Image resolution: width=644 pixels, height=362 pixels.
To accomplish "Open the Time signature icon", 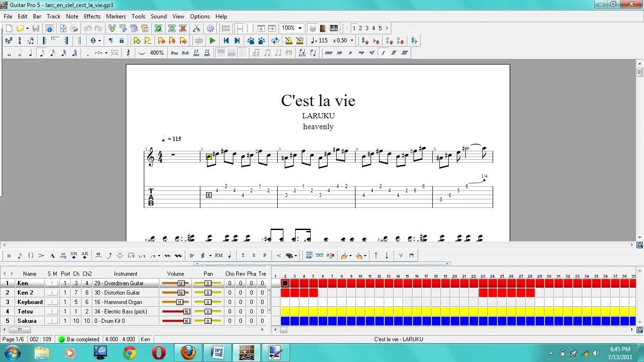I will 19,41.
